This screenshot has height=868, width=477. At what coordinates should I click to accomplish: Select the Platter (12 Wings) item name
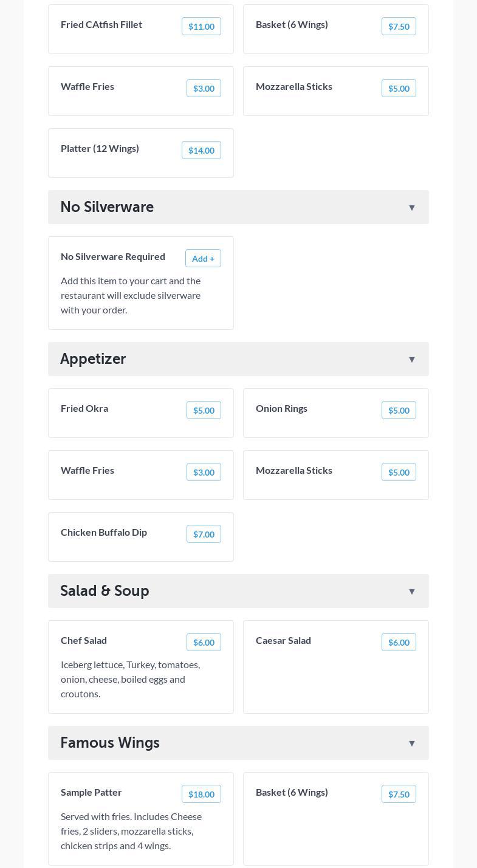(100, 148)
